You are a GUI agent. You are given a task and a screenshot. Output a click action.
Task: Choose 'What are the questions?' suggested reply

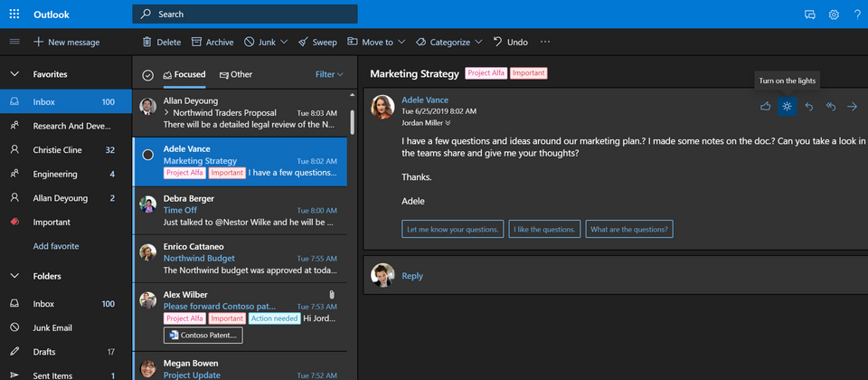tap(629, 229)
